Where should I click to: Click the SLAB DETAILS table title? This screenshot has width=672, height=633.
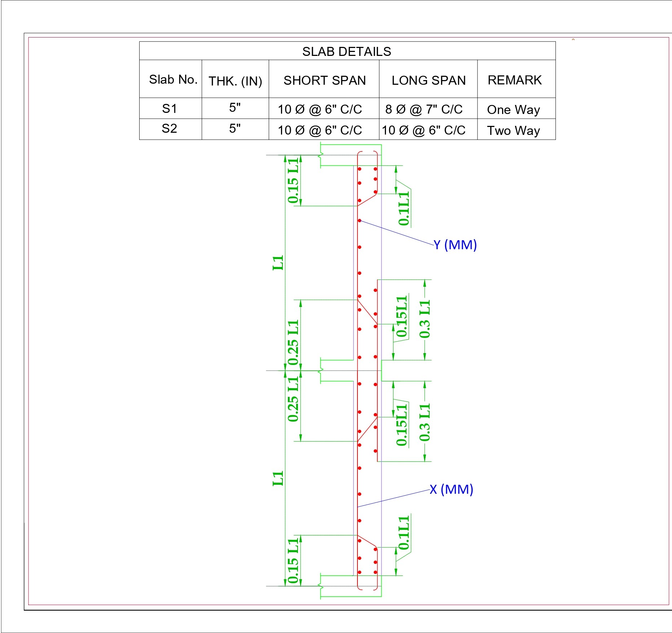click(347, 52)
